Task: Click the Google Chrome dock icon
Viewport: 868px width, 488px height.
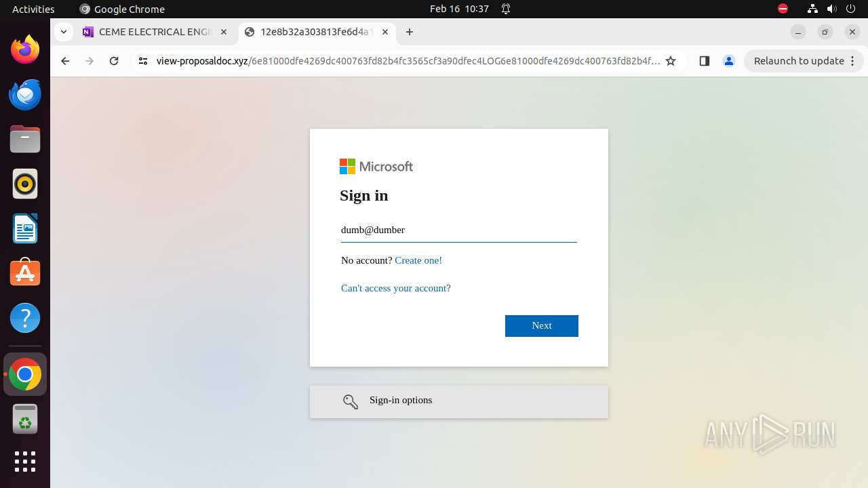Action: (x=25, y=374)
